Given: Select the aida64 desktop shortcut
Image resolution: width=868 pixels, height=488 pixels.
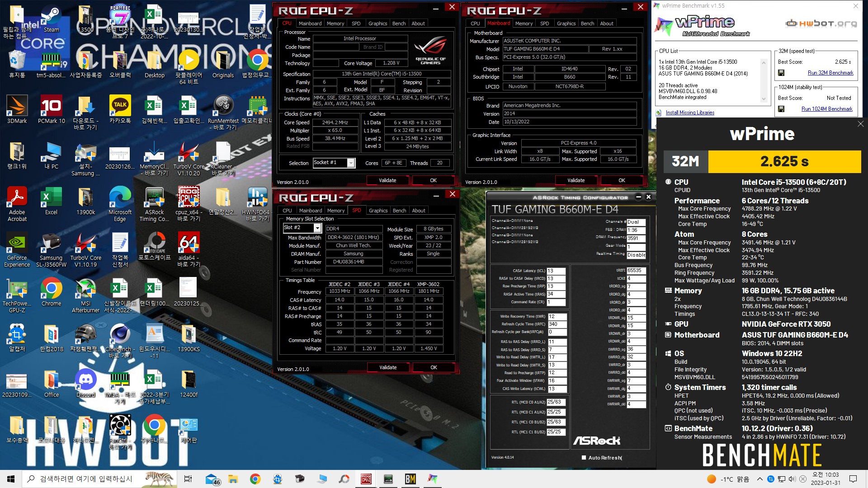Looking at the screenshot, I should [189, 250].
